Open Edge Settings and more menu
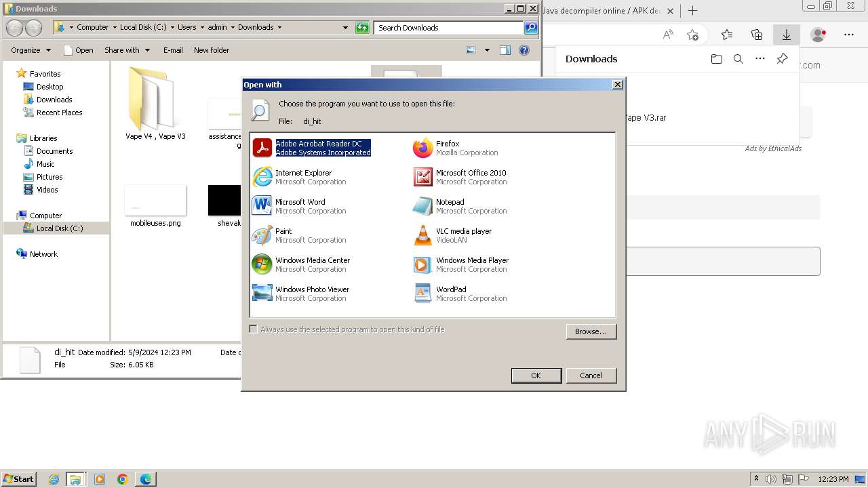The width and height of the screenshot is (868, 488). (849, 35)
